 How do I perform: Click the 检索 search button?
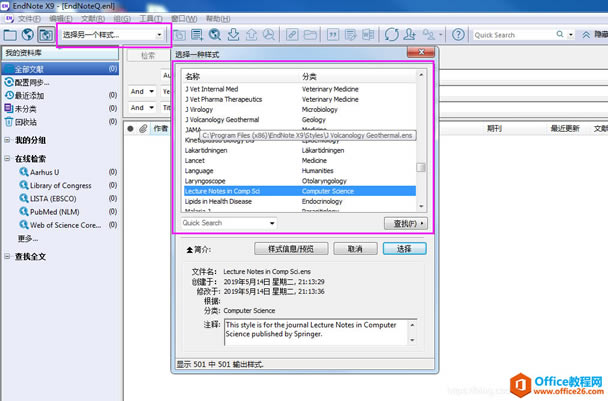point(148,56)
